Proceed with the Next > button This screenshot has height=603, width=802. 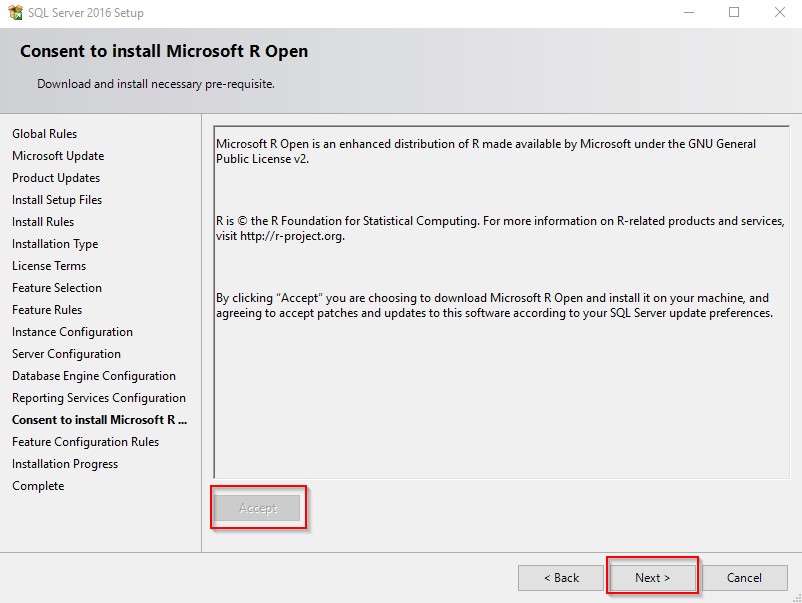[652, 577]
